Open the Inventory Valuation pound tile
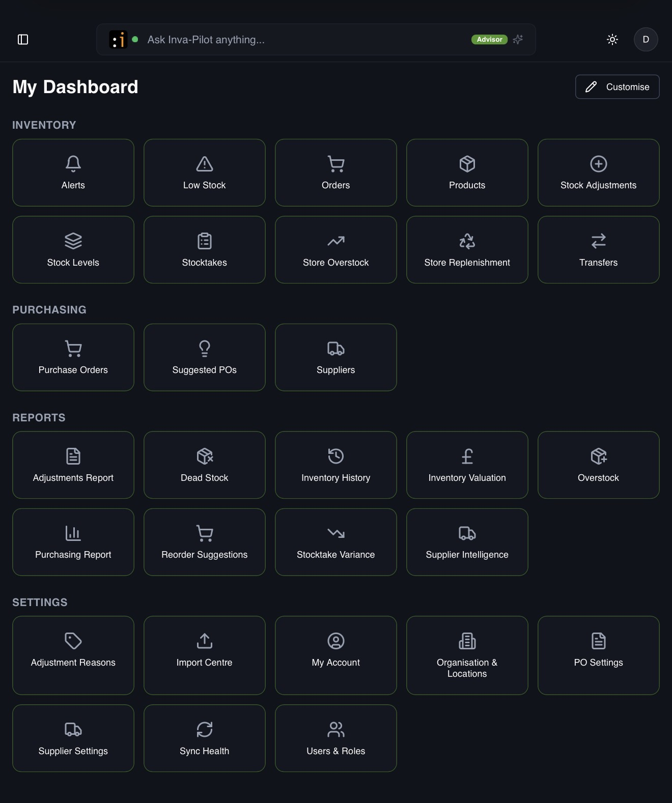 [x=467, y=465]
